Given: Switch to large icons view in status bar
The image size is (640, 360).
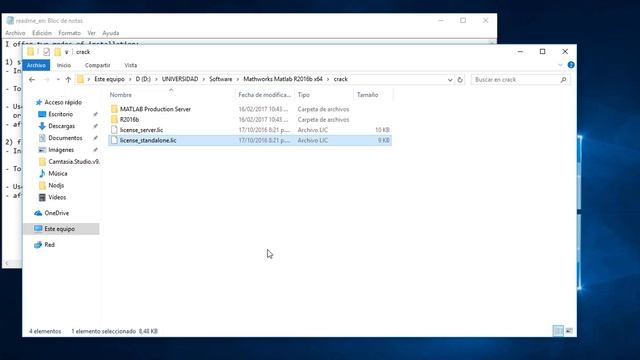Looking at the screenshot, I should (569, 331).
